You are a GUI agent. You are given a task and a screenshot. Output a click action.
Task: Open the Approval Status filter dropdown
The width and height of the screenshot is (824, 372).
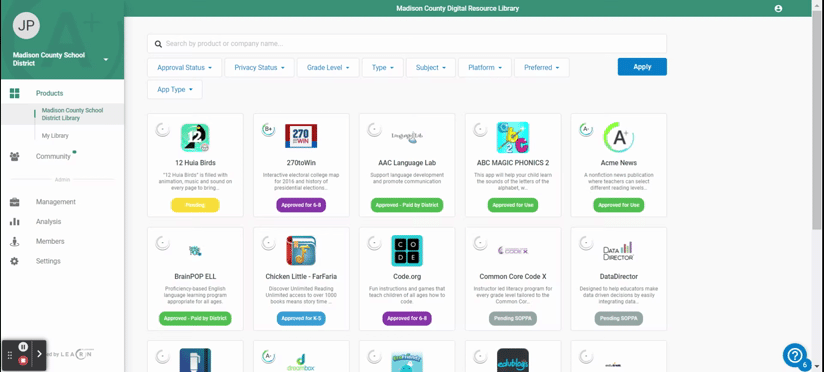click(184, 68)
